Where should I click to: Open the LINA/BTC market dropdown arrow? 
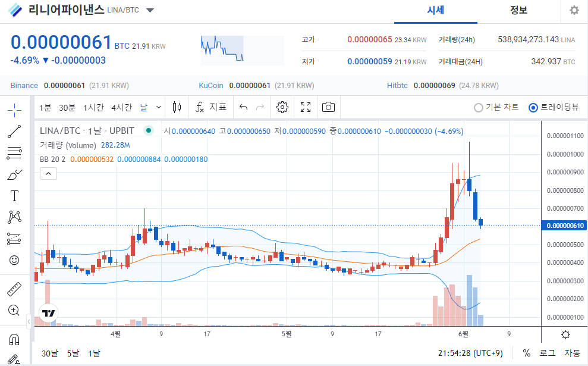(150, 10)
